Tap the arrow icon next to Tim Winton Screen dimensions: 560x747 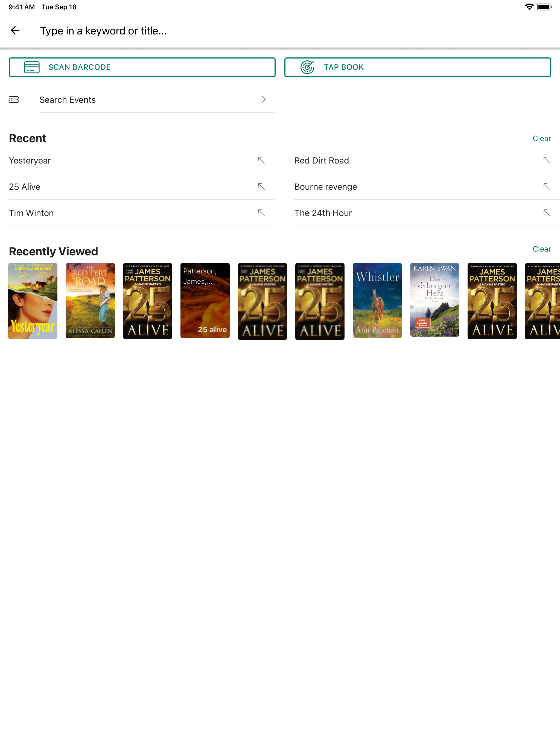click(261, 213)
